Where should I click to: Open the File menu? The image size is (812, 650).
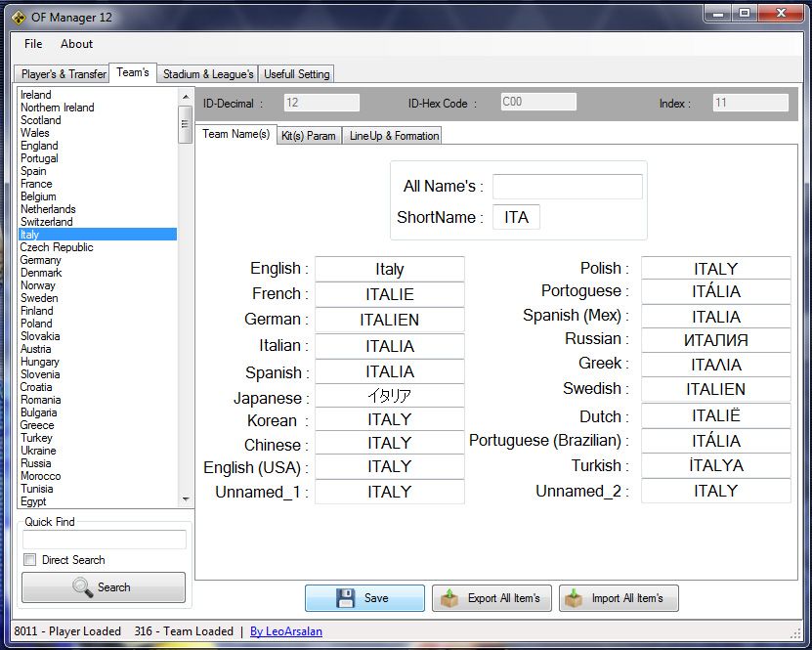point(33,44)
